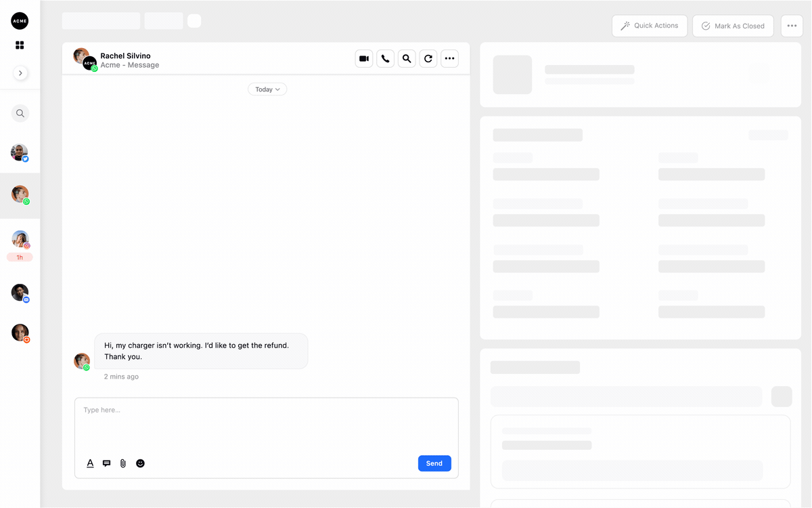The image size is (812, 508).
Task: Open the canned responses chat icon
Action: (x=106, y=463)
